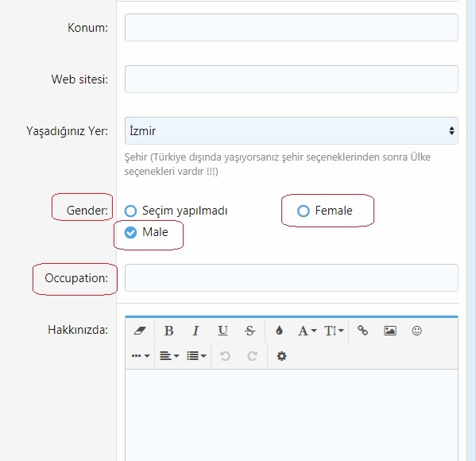This screenshot has width=476, height=461.
Task: Focus the Web sitesi input field
Action: pyautogui.click(x=292, y=79)
